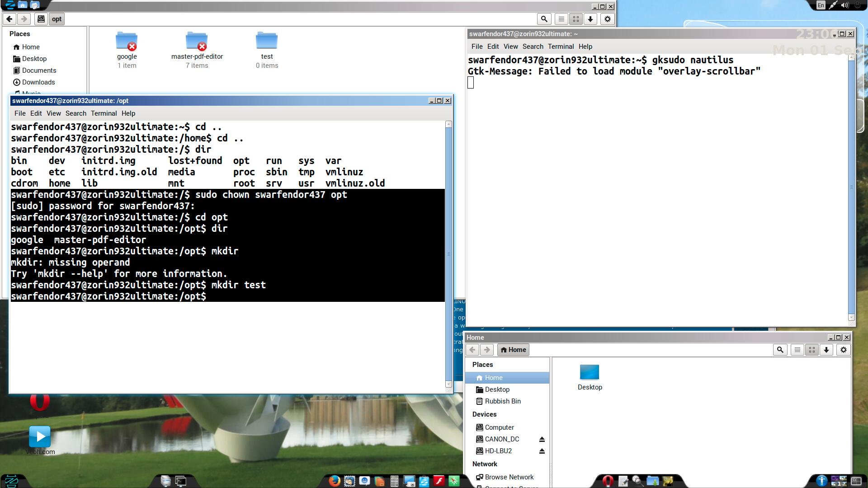Click search icon in opt file manager

(x=544, y=19)
